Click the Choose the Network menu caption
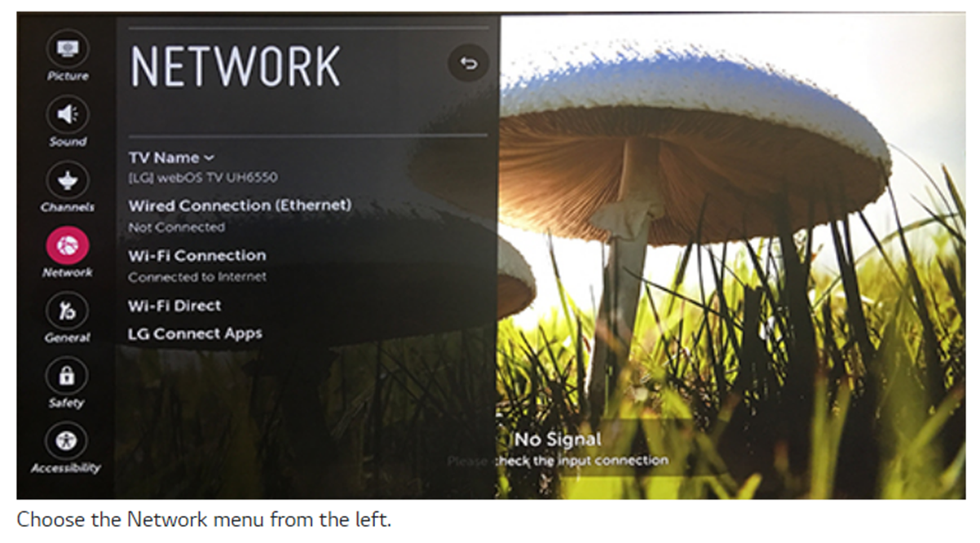 204,519
